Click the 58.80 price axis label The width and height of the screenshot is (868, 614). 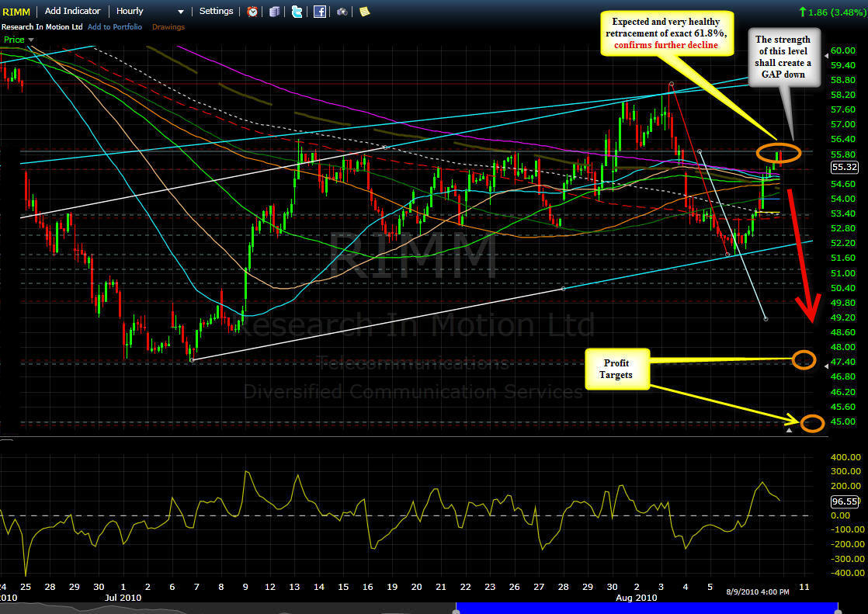(x=843, y=80)
